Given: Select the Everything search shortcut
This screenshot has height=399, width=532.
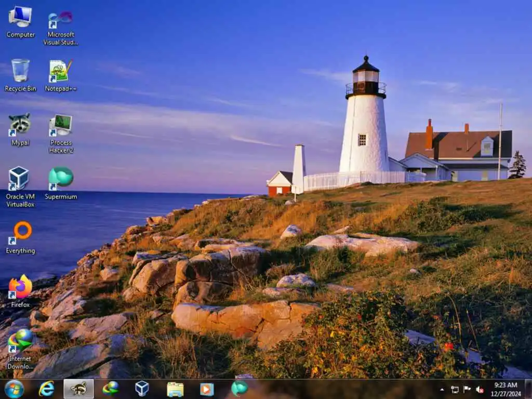Looking at the screenshot, I should (x=20, y=237).
